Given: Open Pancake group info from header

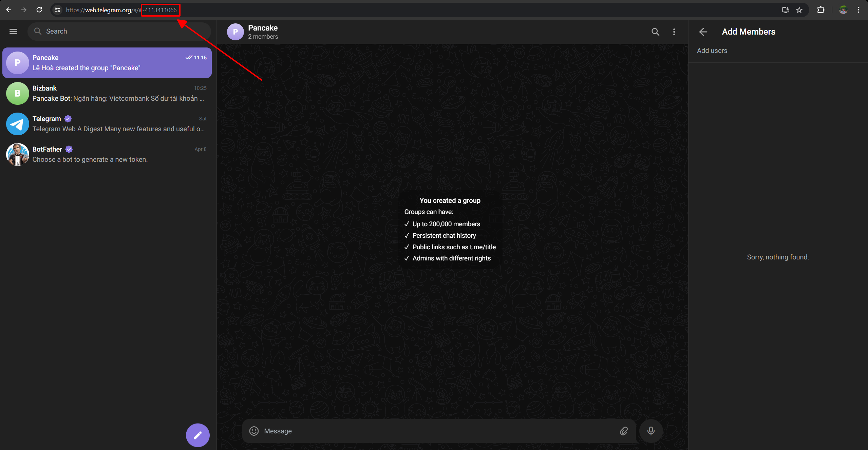Looking at the screenshot, I should (263, 32).
